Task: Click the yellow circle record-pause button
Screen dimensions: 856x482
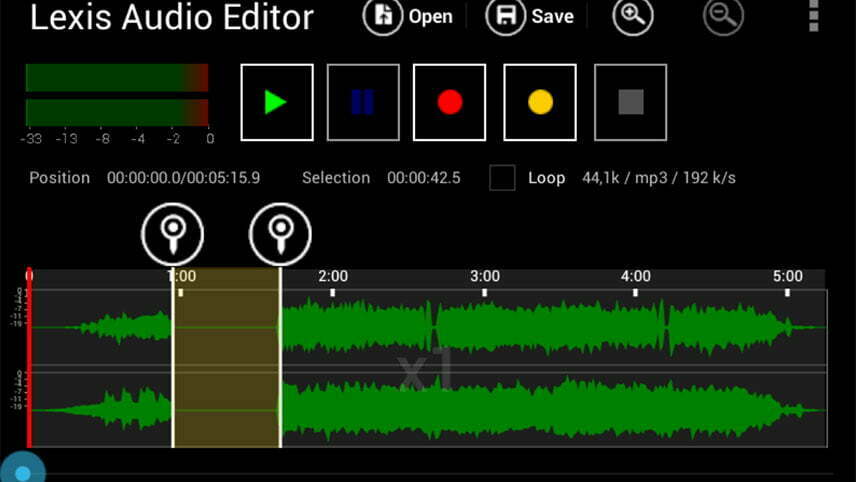Action: pyautogui.click(x=540, y=102)
